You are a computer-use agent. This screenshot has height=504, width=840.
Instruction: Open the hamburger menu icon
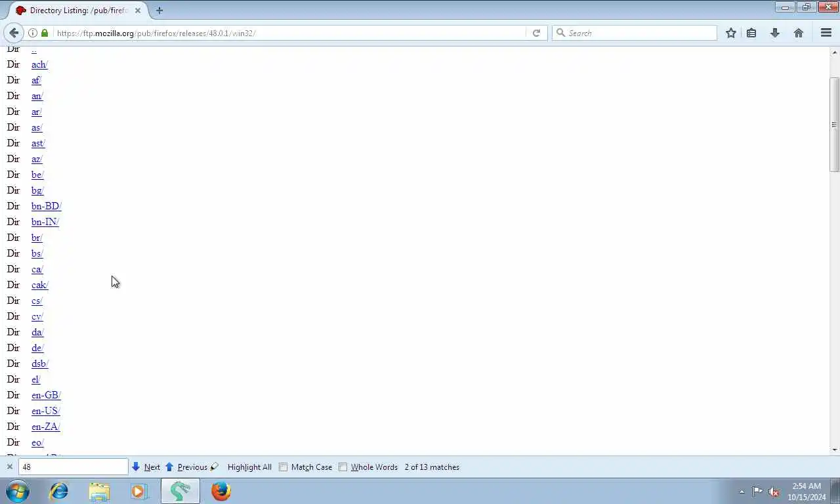tap(826, 33)
